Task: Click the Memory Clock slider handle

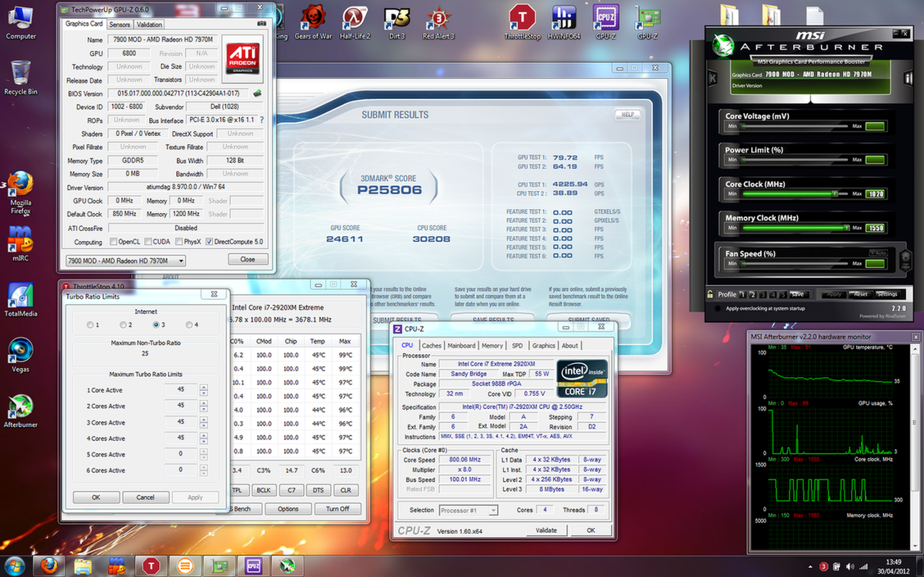Action: click(x=847, y=228)
